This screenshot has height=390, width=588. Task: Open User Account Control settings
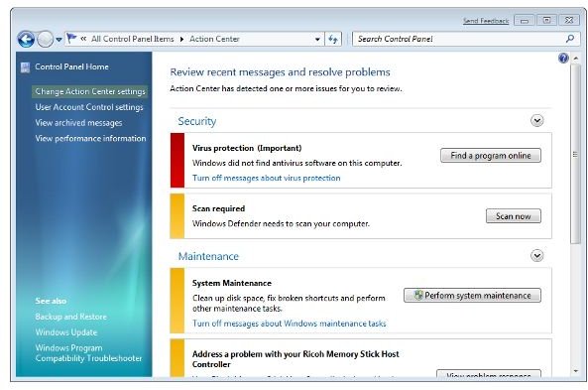(89, 107)
